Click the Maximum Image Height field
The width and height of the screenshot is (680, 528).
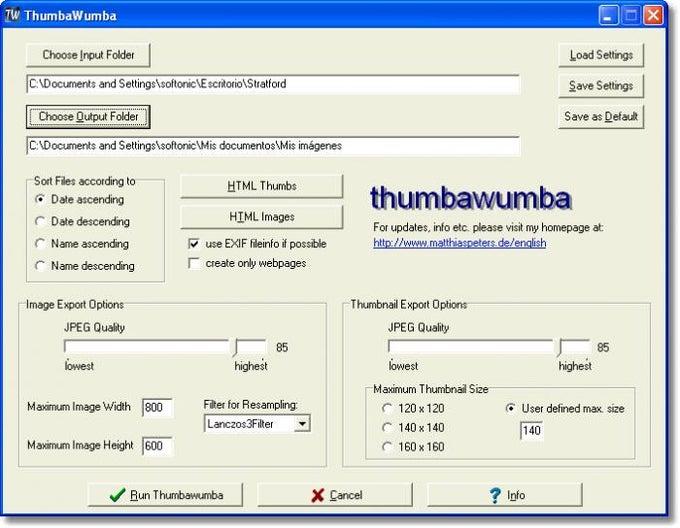pos(157,446)
